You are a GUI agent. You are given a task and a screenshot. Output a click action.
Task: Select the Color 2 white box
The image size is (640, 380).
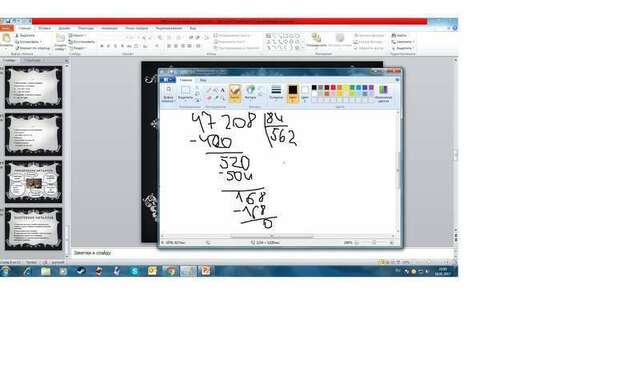[305, 93]
